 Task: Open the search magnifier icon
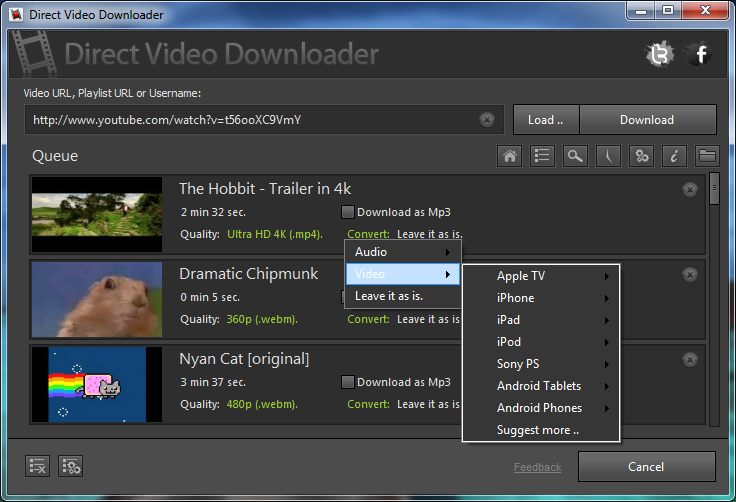tap(575, 156)
